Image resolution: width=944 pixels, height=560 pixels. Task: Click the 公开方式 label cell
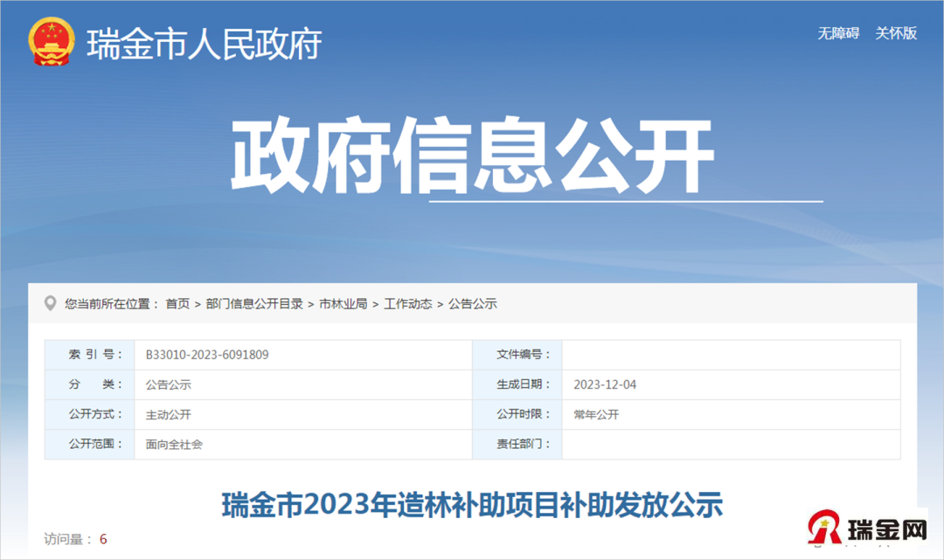tap(90, 414)
